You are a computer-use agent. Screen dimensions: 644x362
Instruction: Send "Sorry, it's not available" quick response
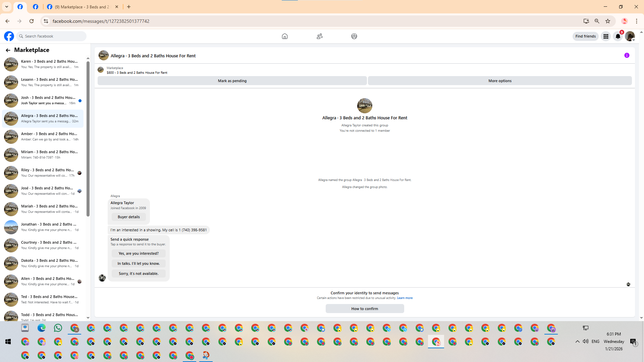pyautogui.click(x=139, y=274)
